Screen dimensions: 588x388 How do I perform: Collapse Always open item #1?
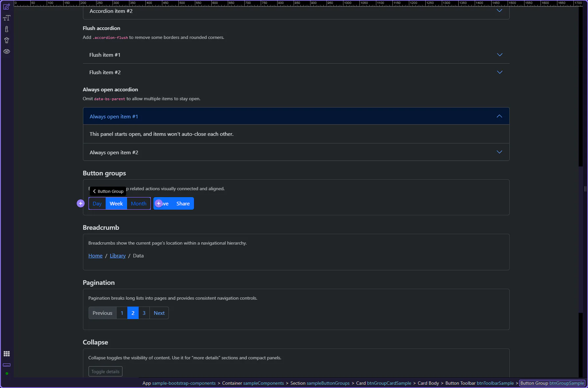coord(296,116)
